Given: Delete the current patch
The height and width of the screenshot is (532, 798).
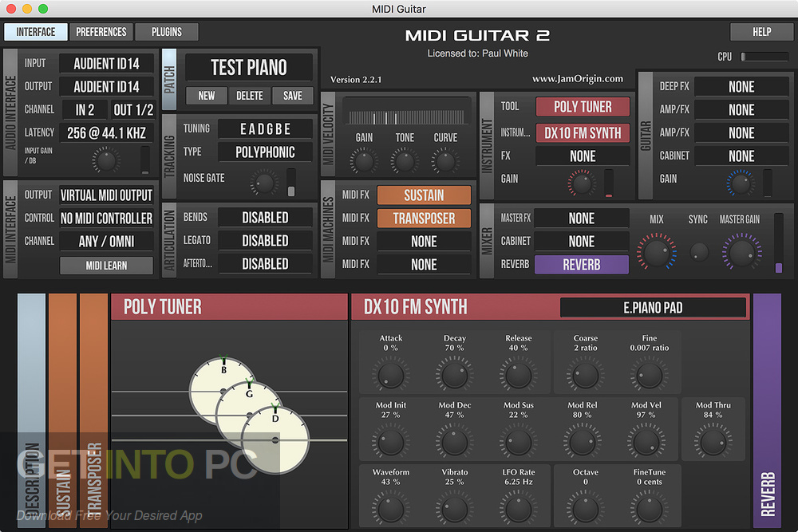Looking at the screenshot, I should 249,96.
